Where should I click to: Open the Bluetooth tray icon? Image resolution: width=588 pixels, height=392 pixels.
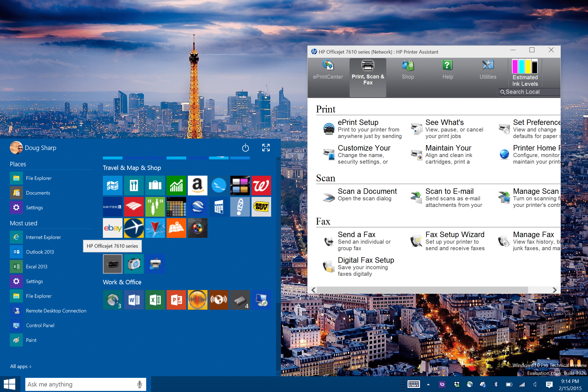pos(496,384)
